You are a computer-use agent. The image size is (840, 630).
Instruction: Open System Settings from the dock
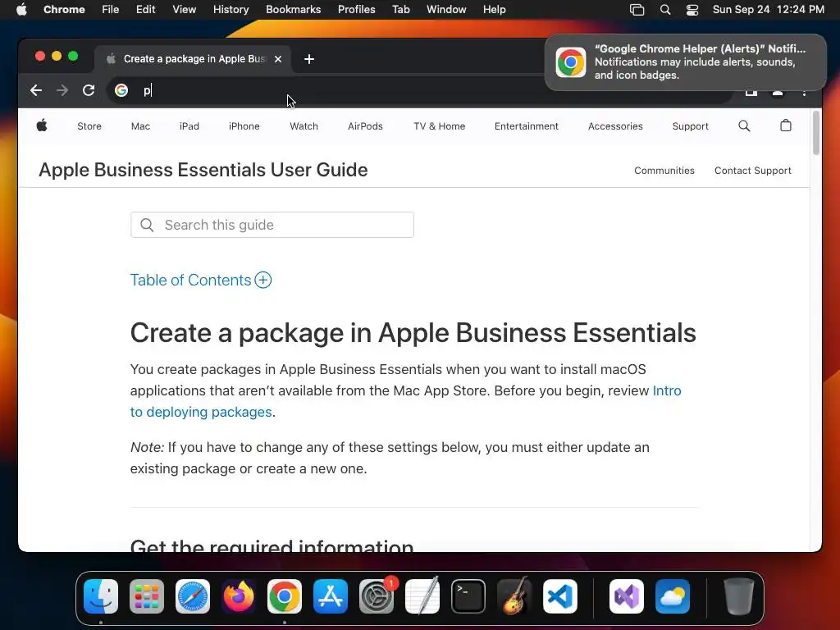376,596
